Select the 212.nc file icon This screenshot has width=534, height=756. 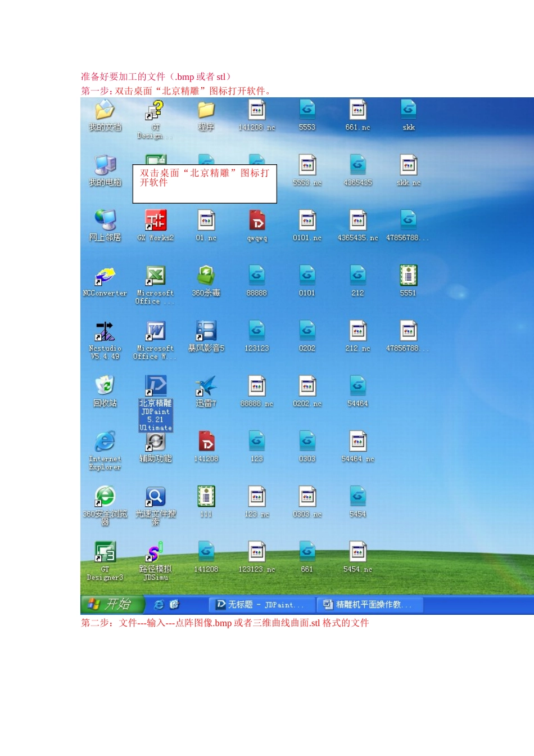point(357,336)
